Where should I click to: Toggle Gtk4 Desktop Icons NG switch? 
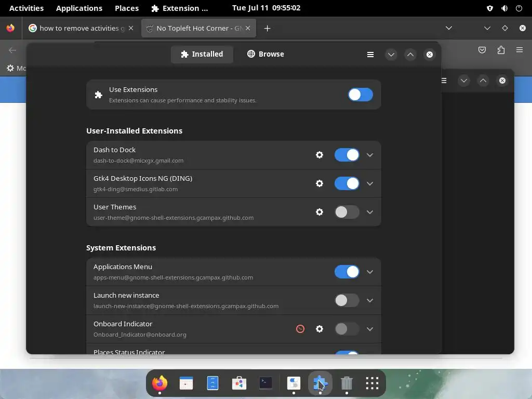point(347,183)
